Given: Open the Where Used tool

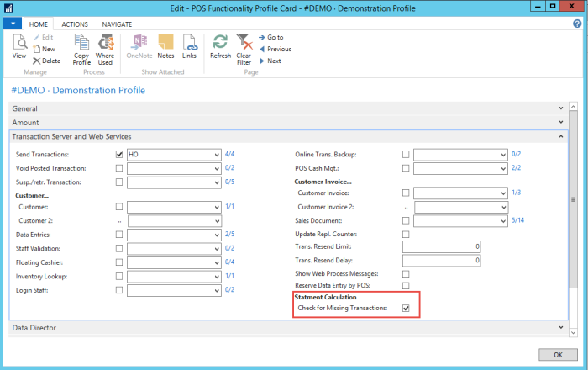Looking at the screenshot, I should (x=105, y=44).
